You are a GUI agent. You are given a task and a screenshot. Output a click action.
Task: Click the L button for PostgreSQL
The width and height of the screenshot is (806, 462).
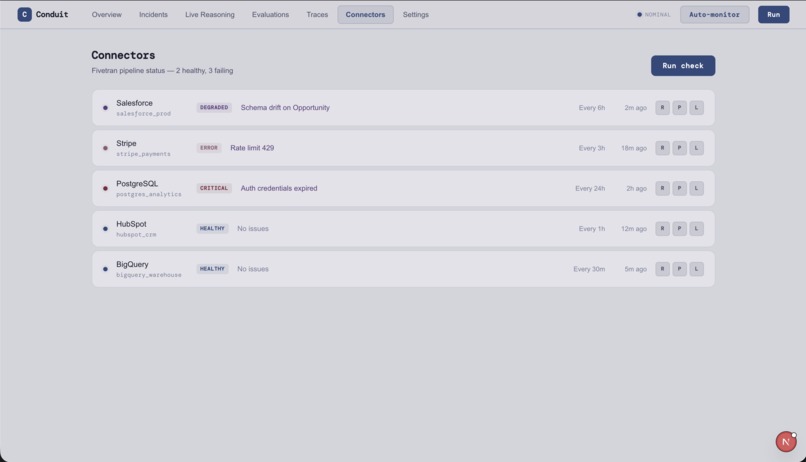(x=697, y=188)
